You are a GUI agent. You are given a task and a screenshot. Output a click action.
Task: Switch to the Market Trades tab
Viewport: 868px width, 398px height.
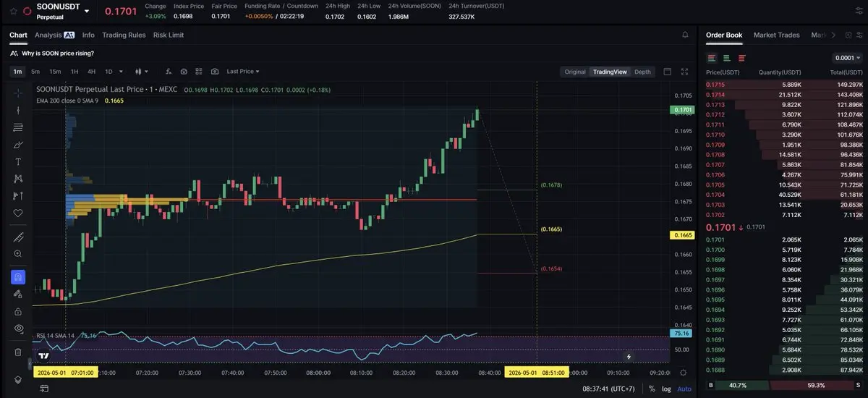tap(776, 35)
